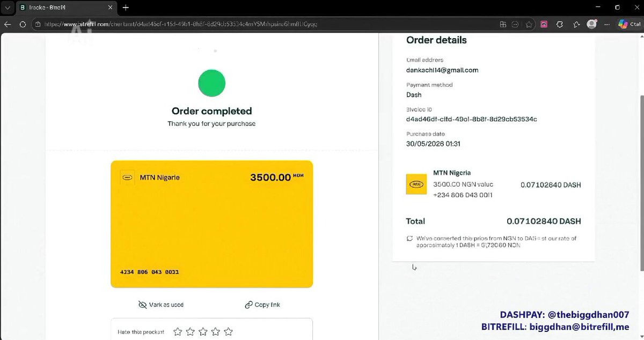Click MTN logo on gift card
Screen dimensions: 644x340
pos(127,178)
